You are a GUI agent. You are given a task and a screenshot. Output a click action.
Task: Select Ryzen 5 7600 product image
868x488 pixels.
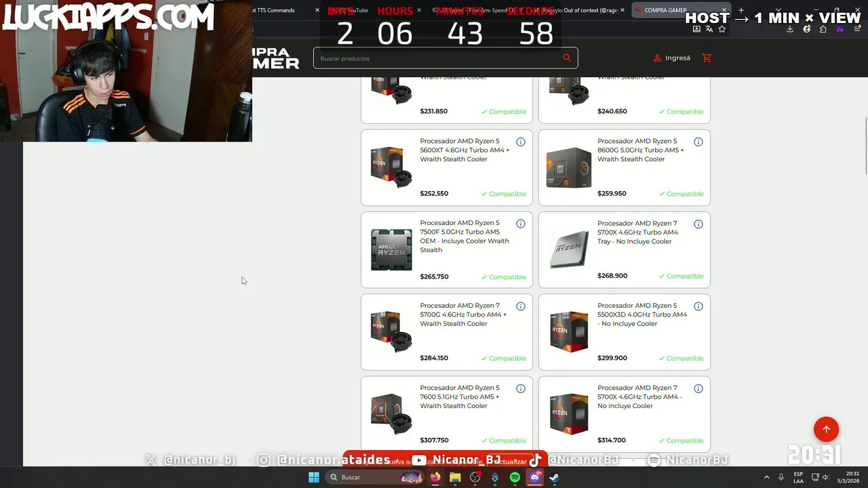coord(391,414)
